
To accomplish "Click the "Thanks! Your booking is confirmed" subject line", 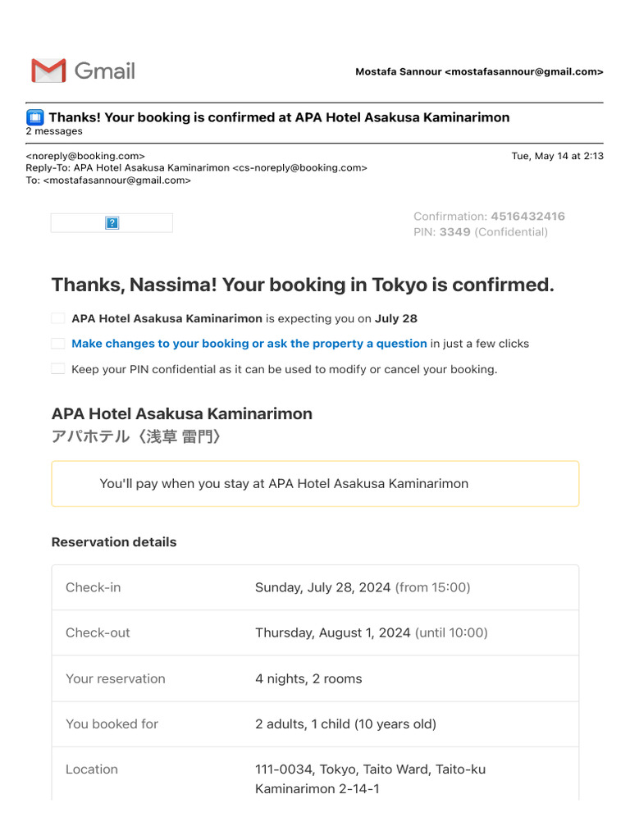I will [x=279, y=117].
